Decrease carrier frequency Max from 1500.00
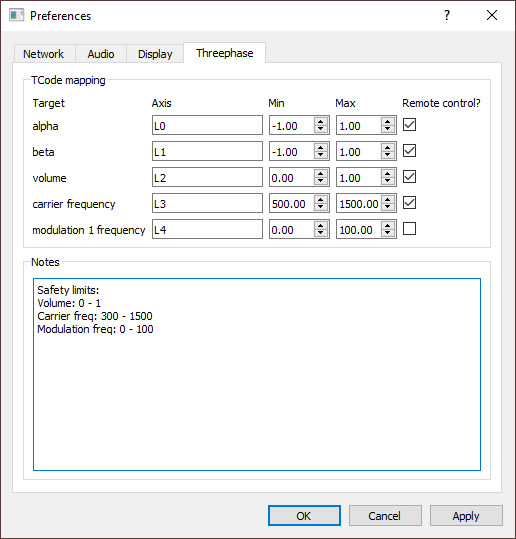This screenshot has height=539, width=516. point(388,207)
